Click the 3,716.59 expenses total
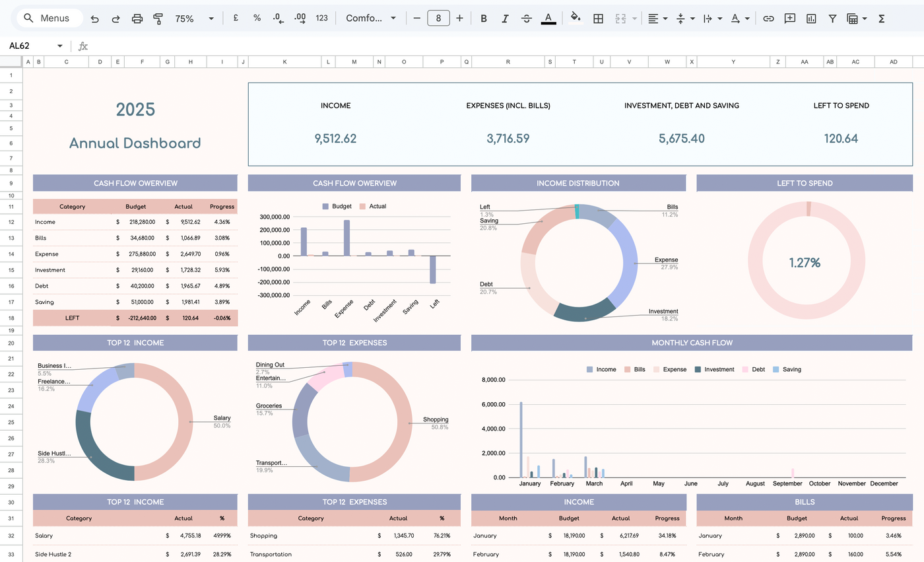 [508, 139]
